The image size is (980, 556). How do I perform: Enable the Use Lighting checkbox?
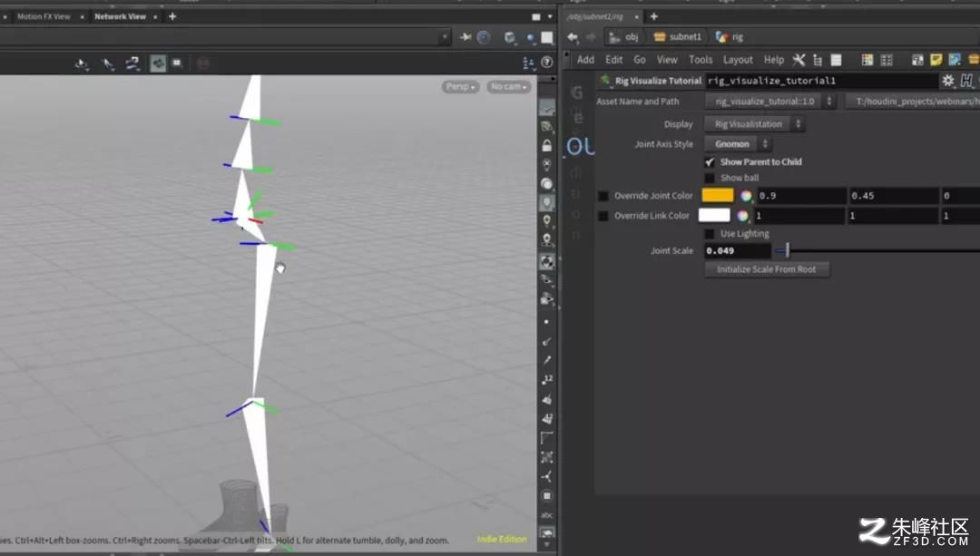pos(710,234)
